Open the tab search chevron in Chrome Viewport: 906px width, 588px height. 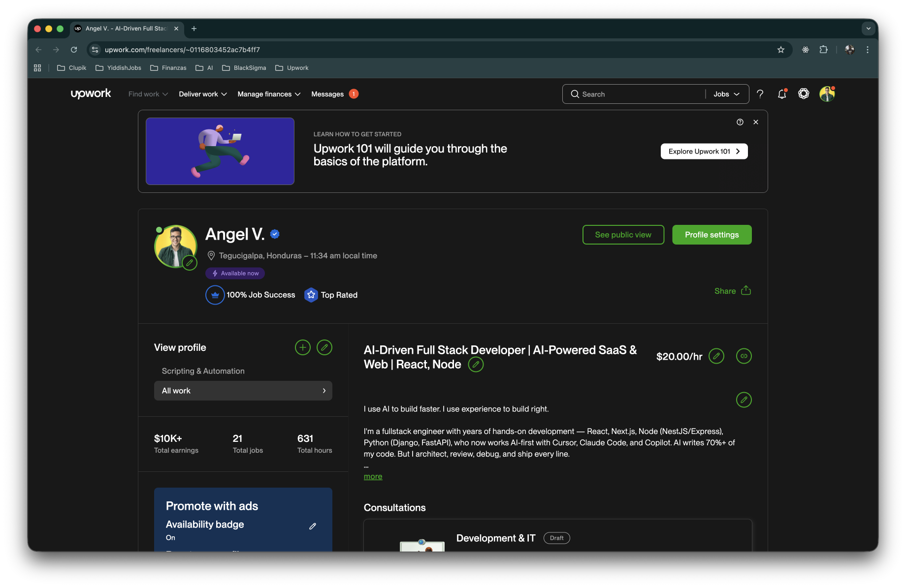[869, 29]
